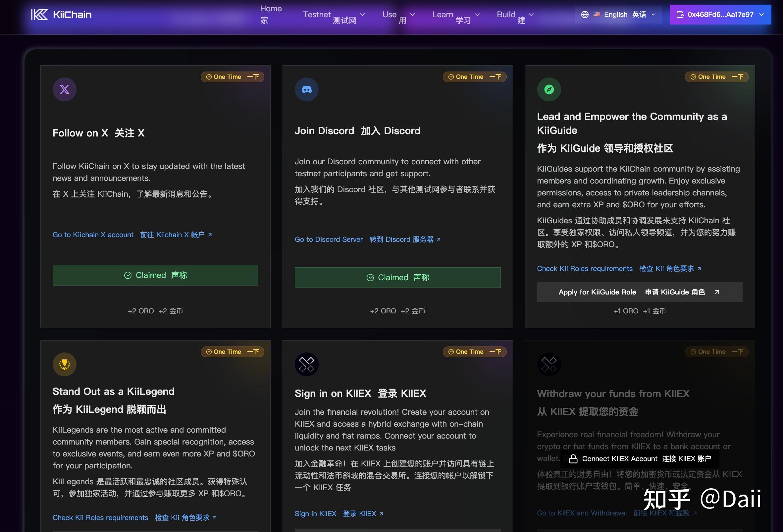Expand the wallet address chevron
The height and width of the screenshot is (532, 783).
[761, 15]
